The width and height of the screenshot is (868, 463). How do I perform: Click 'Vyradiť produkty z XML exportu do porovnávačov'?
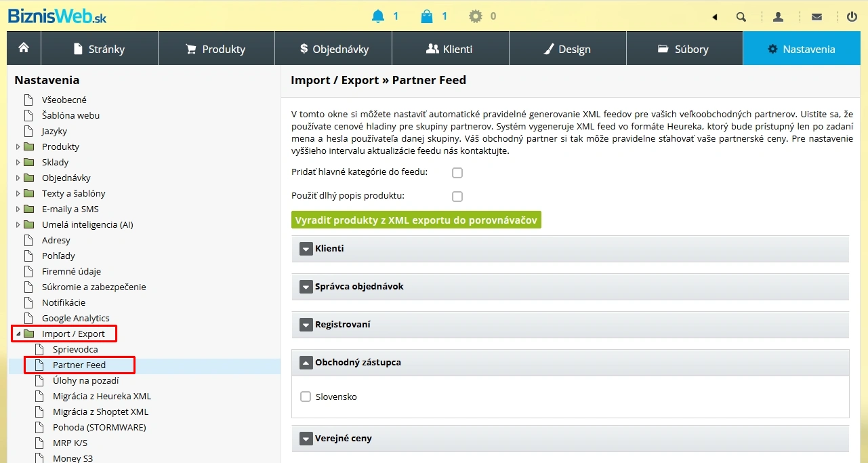(x=416, y=220)
